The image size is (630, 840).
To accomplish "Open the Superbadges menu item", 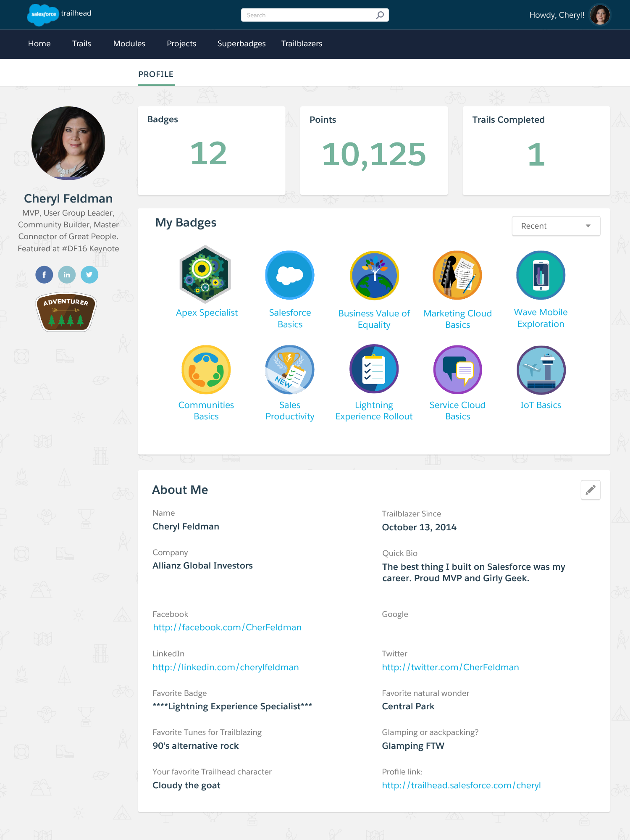I will pyautogui.click(x=241, y=44).
